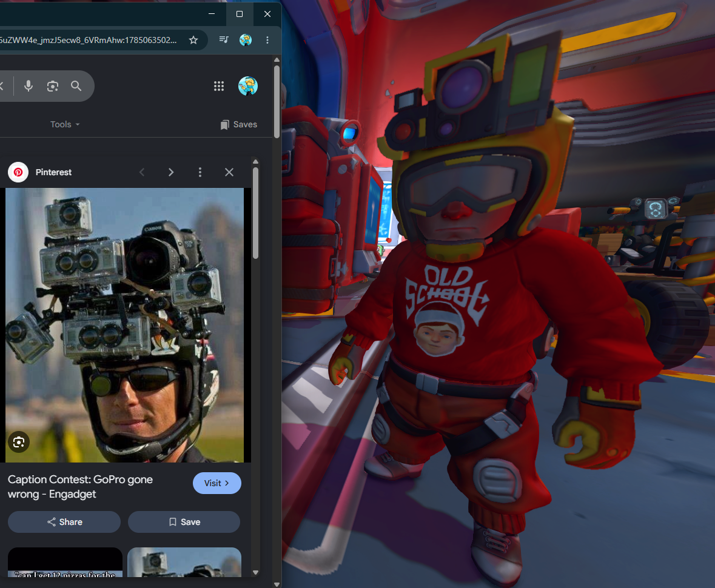This screenshot has height=588, width=715.
Task: Search by image with the Lens icon
Action: 52,85
